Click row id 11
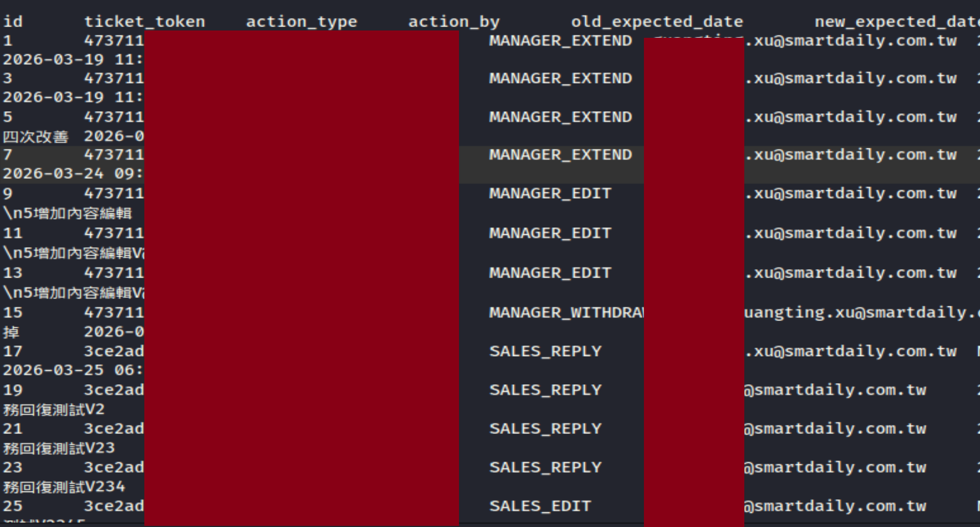This screenshot has width=980, height=527. (x=13, y=234)
